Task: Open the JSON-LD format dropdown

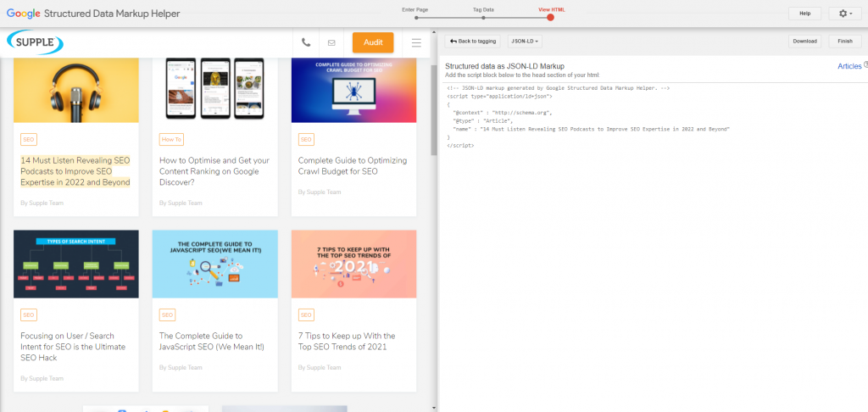Action: tap(525, 41)
